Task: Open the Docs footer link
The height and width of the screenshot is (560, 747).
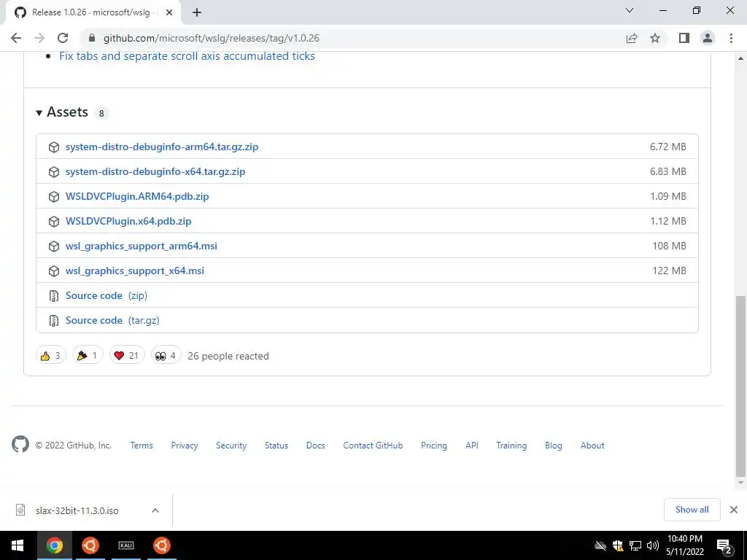Action: click(315, 446)
